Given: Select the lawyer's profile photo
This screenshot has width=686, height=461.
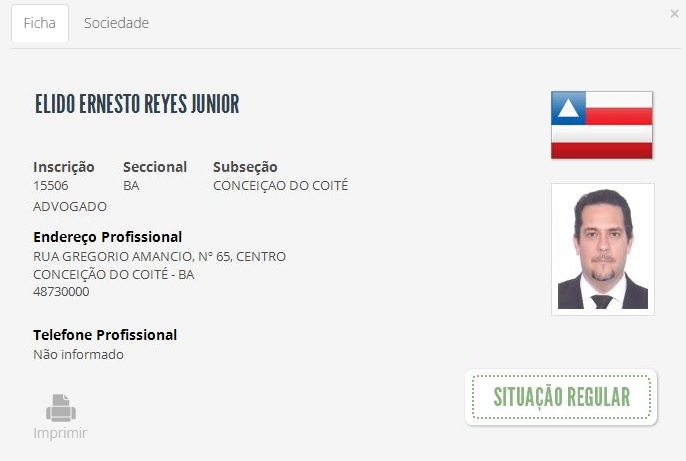Looking at the screenshot, I should [602, 249].
